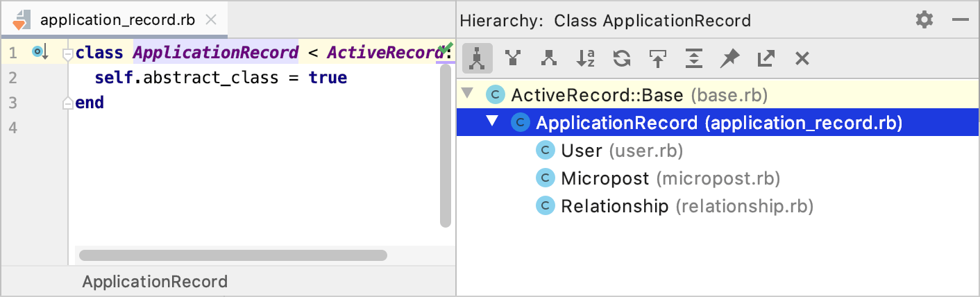Expand all hierarchy nodes
Screen dimensions: 980x297
point(693,59)
